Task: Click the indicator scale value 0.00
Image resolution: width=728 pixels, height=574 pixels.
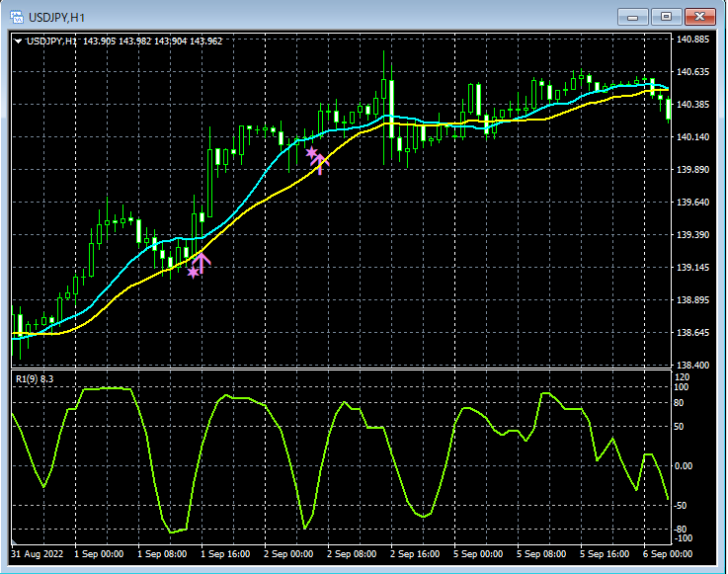Action: click(x=684, y=465)
